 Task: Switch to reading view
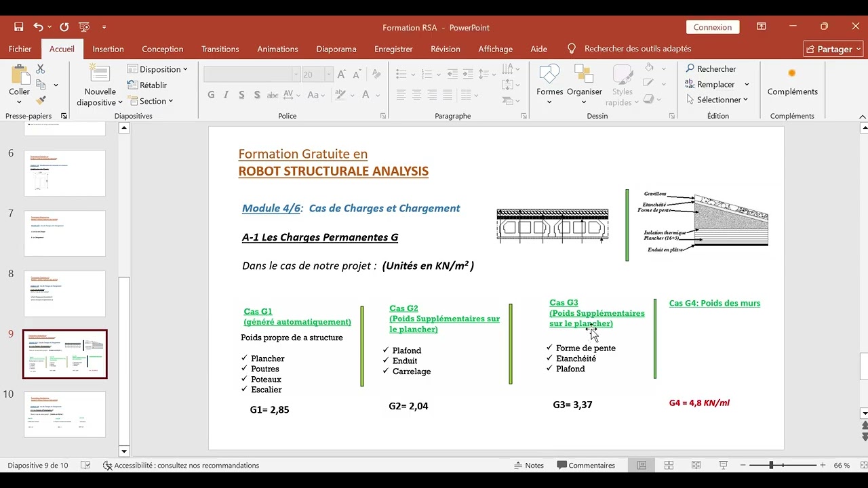[696, 465]
